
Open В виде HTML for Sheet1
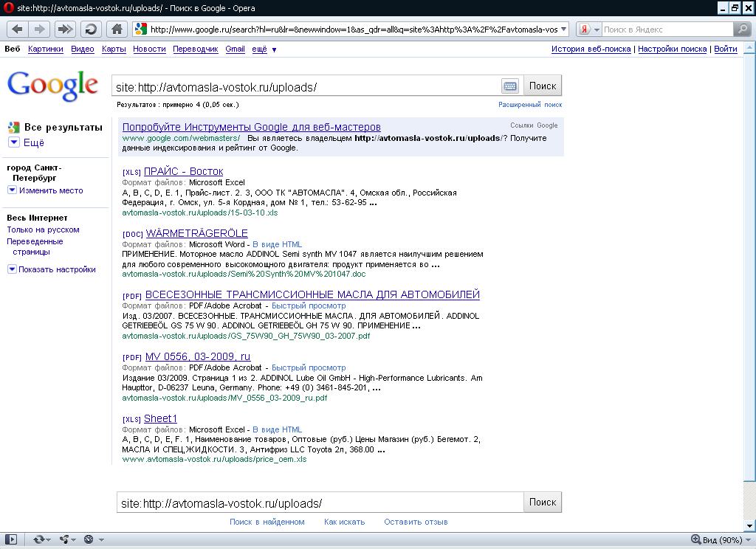pyautogui.click(x=278, y=429)
